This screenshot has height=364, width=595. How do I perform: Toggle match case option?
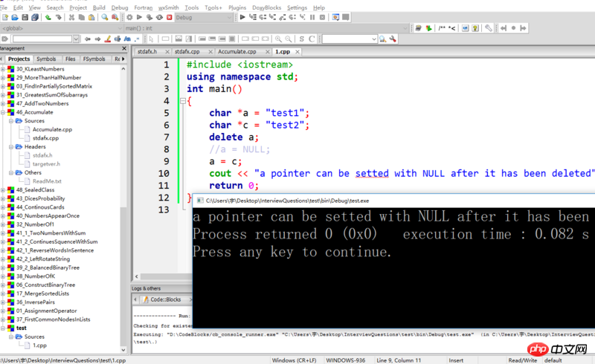127,39
